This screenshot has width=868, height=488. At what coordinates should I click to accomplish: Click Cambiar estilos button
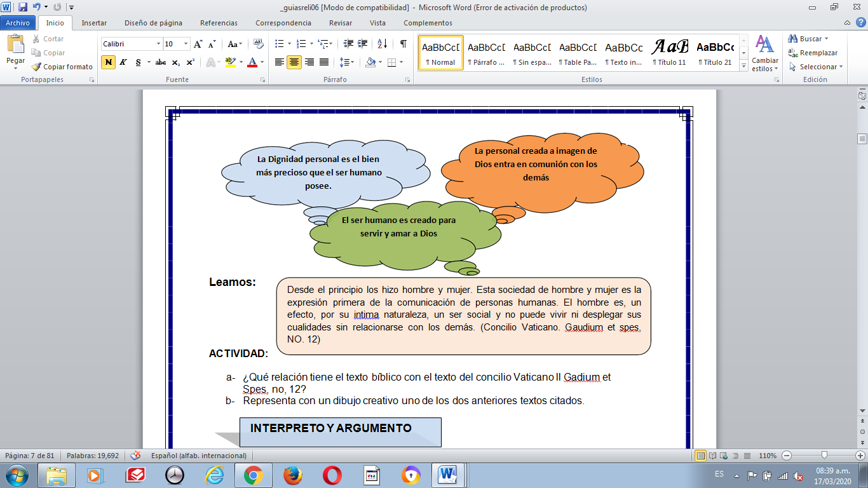765,53
